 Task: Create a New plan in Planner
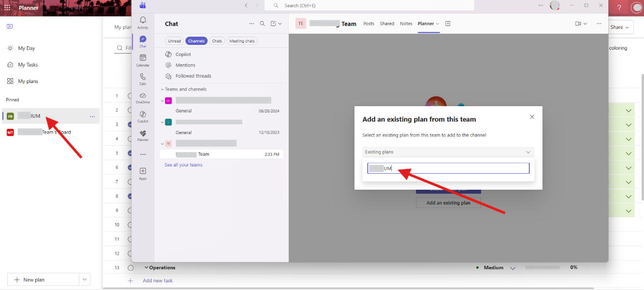pos(43,279)
